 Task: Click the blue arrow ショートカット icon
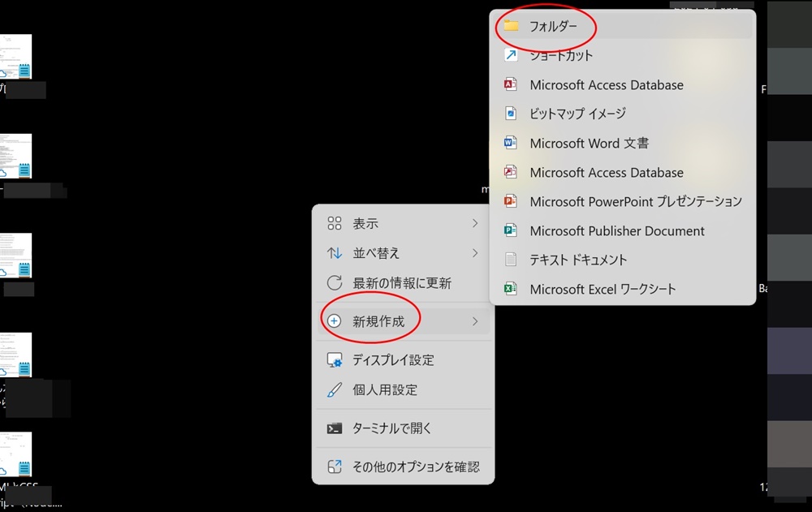tap(511, 55)
